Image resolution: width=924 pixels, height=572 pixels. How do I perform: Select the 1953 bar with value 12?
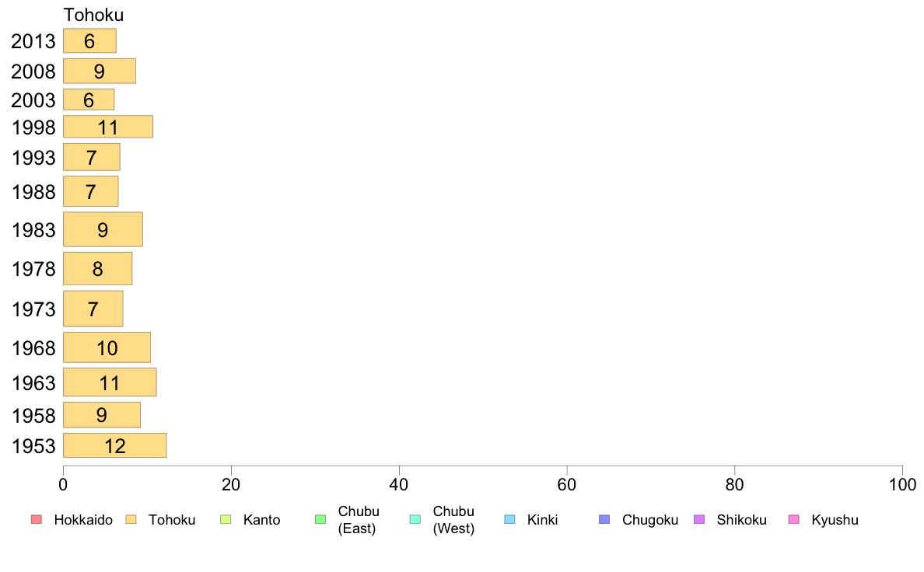click(x=115, y=445)
